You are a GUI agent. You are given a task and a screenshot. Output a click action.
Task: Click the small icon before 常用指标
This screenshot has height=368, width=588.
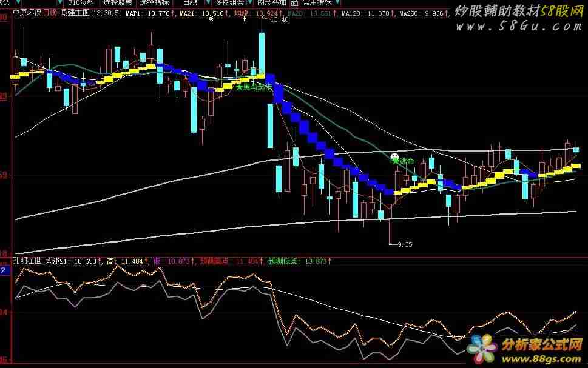295,3
